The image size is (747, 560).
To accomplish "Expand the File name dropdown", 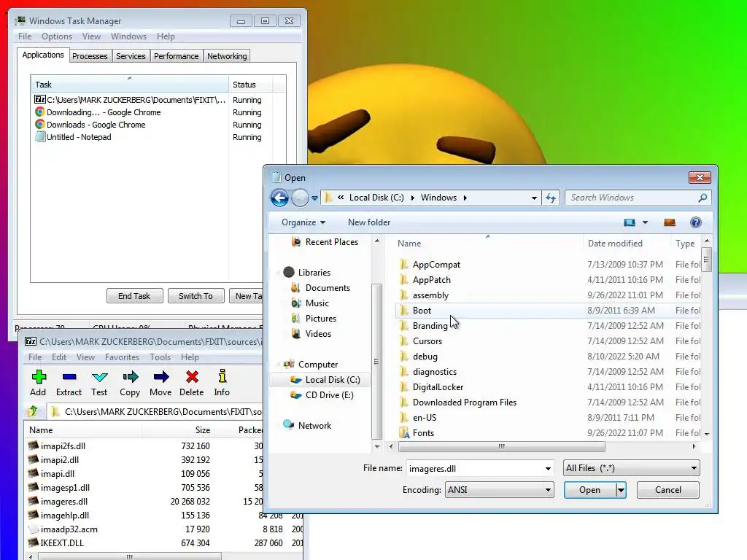I will (548, 469).
